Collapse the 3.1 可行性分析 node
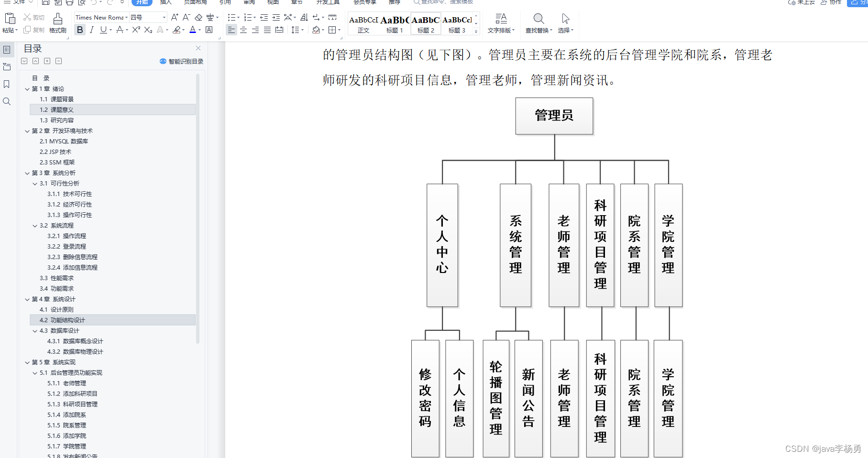The width and height of the screenshot is (868, 458). click(x=35, y=184)
